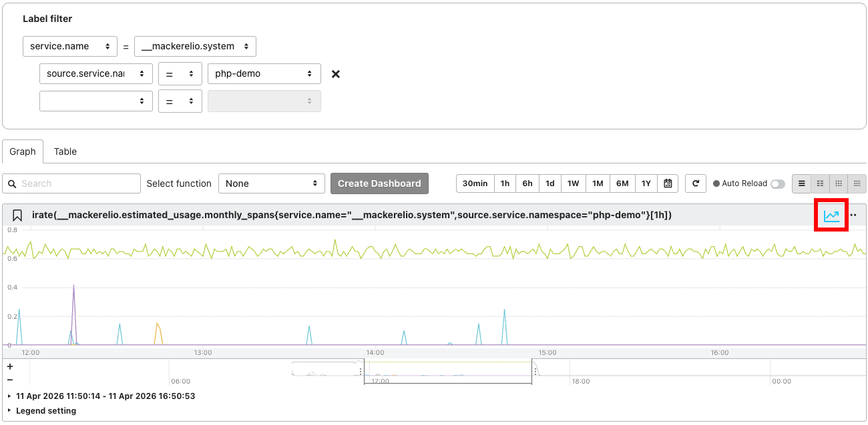Switch to four-column grid layout
The width and height of the screenshot is (868, 425).
857,183
